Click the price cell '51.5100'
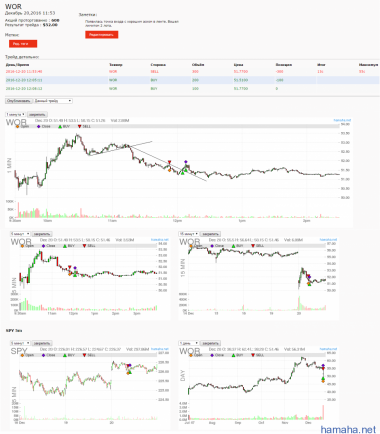 point(241,80)
